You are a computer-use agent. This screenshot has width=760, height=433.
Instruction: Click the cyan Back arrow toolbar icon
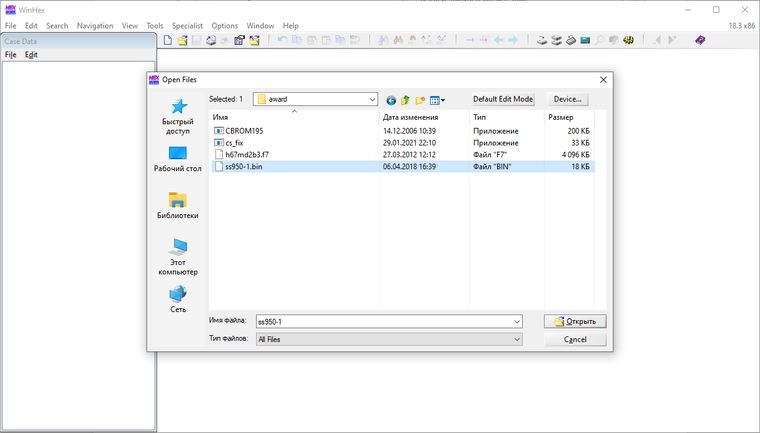tap(499, 40)
